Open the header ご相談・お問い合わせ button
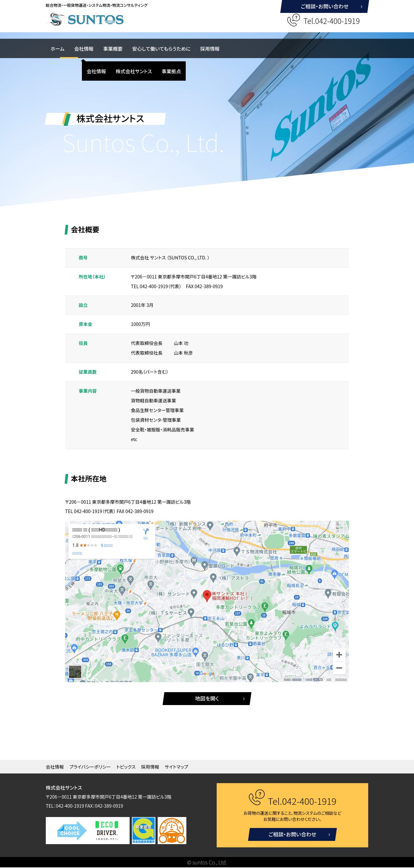 pyautogui.click(x=324, y=6)
